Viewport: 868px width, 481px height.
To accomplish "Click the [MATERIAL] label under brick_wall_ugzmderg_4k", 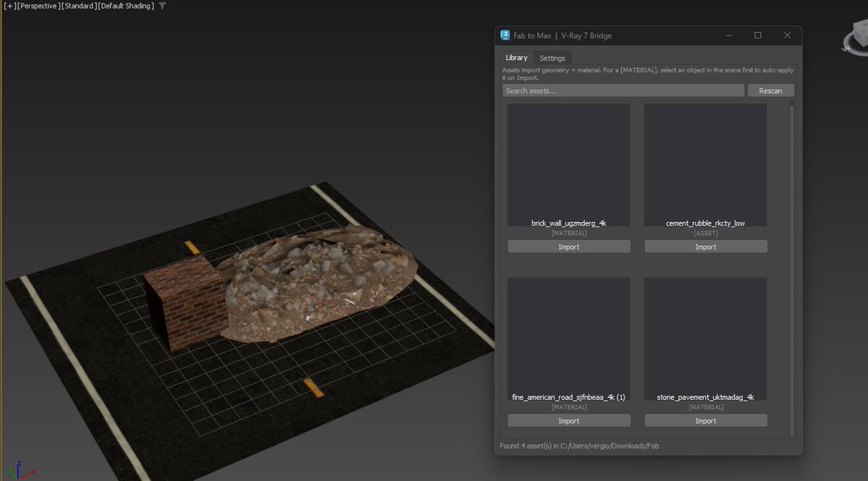I will tap(569, 233).
